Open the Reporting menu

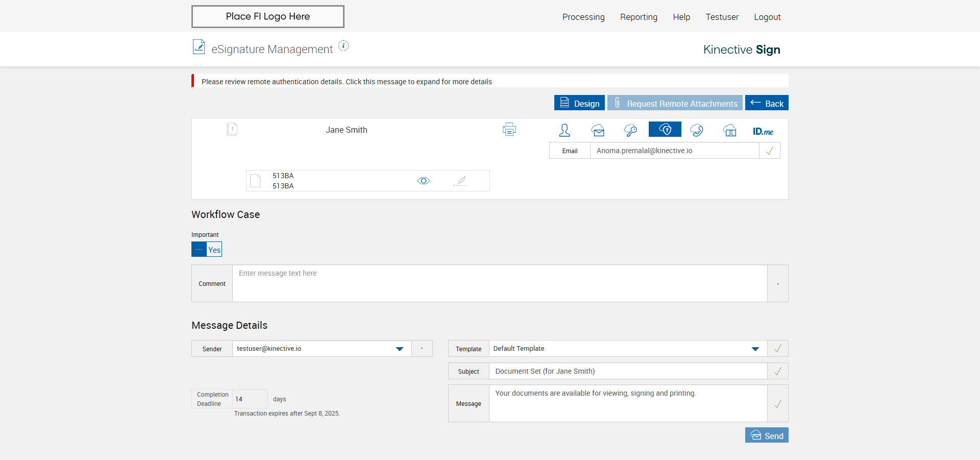tap(639, 17)
